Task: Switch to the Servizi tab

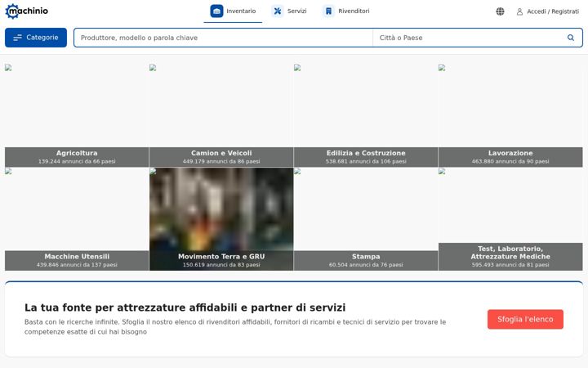Action: [289, 11]
